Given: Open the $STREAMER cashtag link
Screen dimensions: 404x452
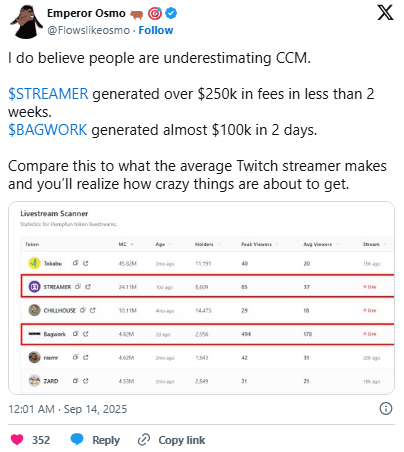Looking at the screenshot, I should click(x=48, y=94).
